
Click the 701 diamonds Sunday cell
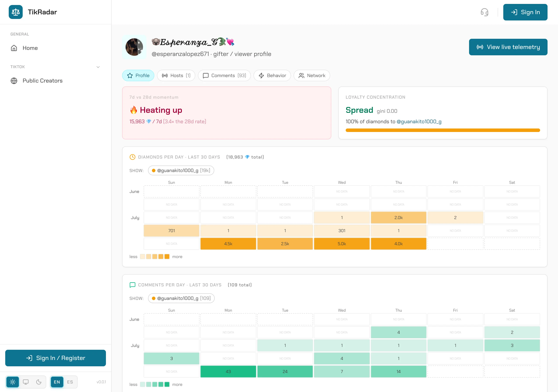[x=172, y=231]
